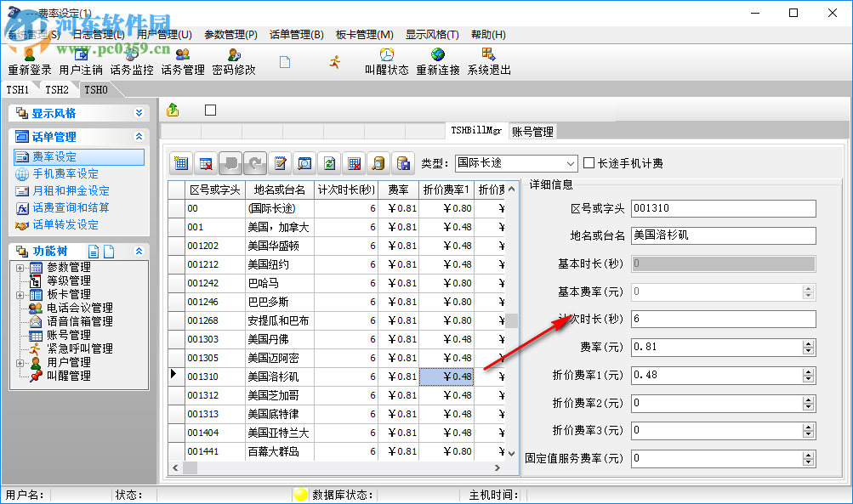Viewport: 853px width, 504px height.
Task: Click the save icon in the rate toolbar
Action: pos(403,161)
